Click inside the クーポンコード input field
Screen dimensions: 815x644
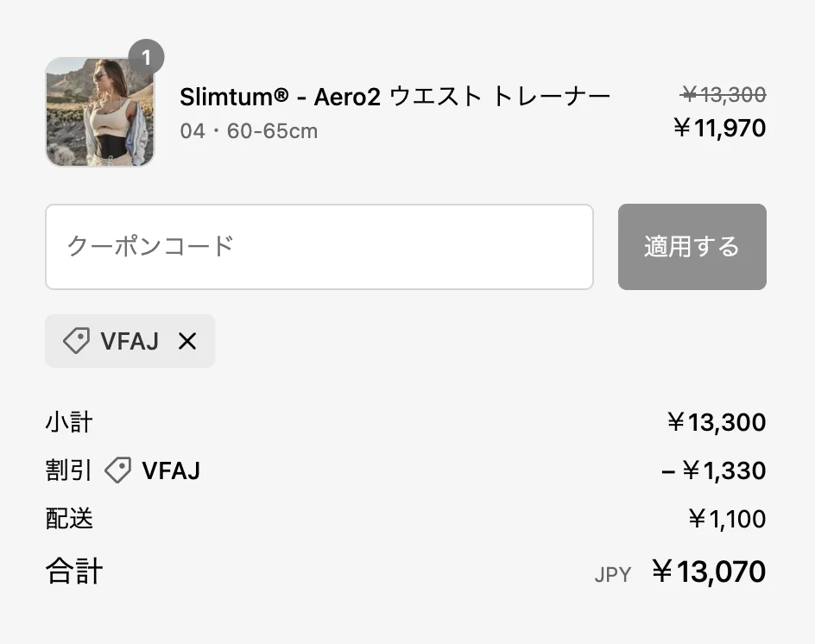click(x=319, y=246)
